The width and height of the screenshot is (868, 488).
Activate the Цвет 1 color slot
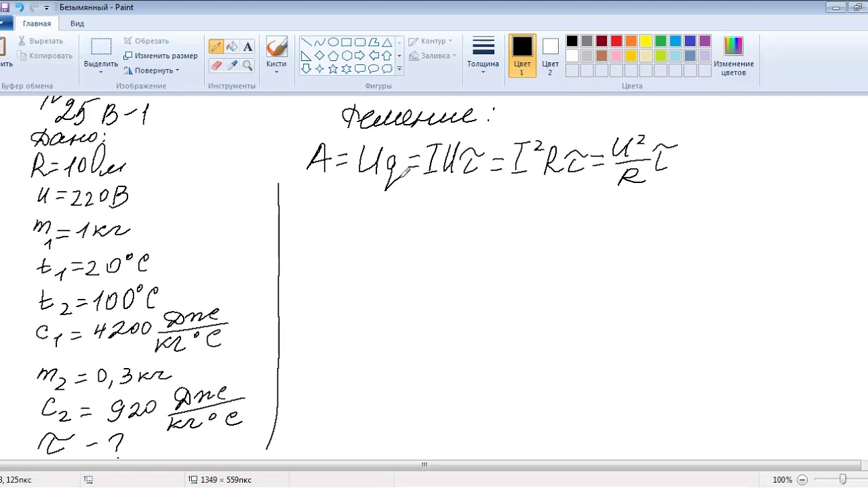click(522, 55)
